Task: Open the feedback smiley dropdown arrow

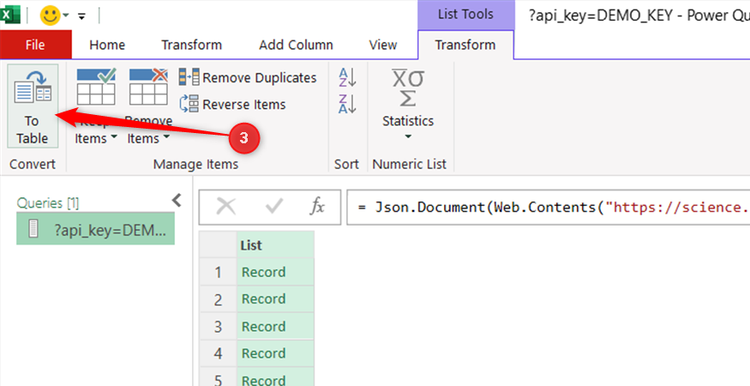Action: (66, 15)
